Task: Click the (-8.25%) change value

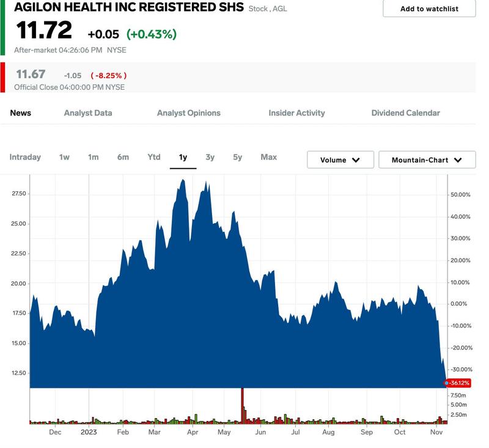Action: coord(109,75)
